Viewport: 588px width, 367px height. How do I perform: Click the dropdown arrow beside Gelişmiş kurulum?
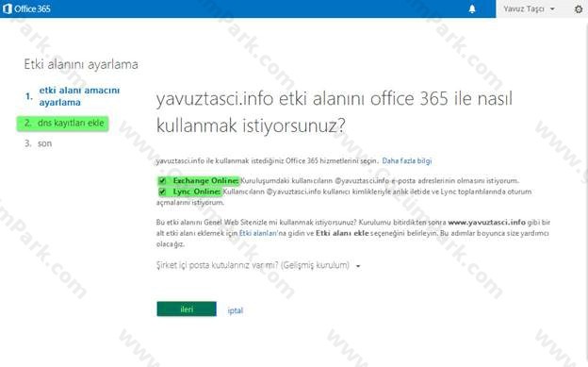pyautogui.click(x=358, y=266)
